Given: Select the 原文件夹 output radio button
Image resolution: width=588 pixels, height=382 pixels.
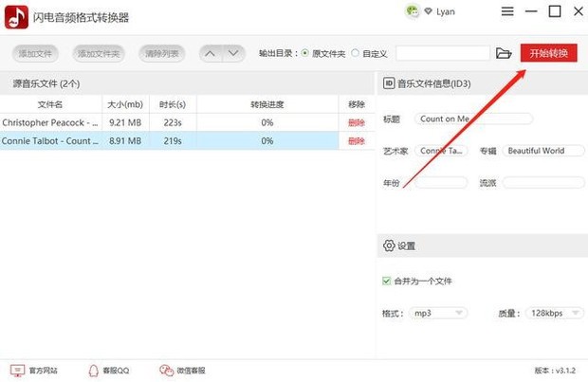Looking at the screenshot, I should coord(304,53).
